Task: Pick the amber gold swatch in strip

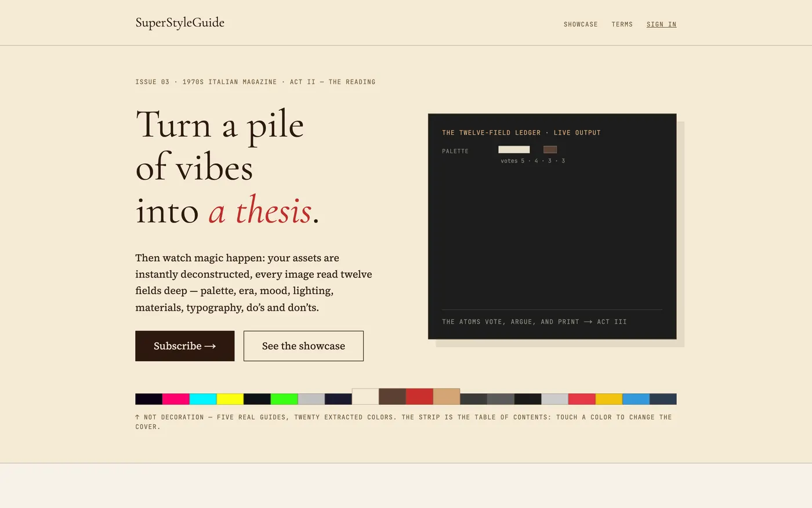Action: pyautogui.click(x=609, y=399)
